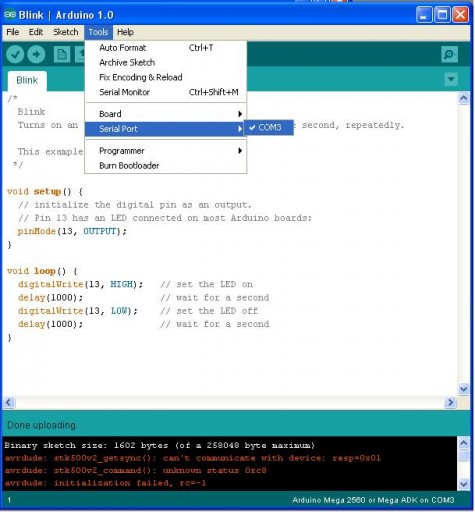Screen dimensions: 475x512
Task: Choose Burn Bootloader menu entry
Action: pos(166,166)
